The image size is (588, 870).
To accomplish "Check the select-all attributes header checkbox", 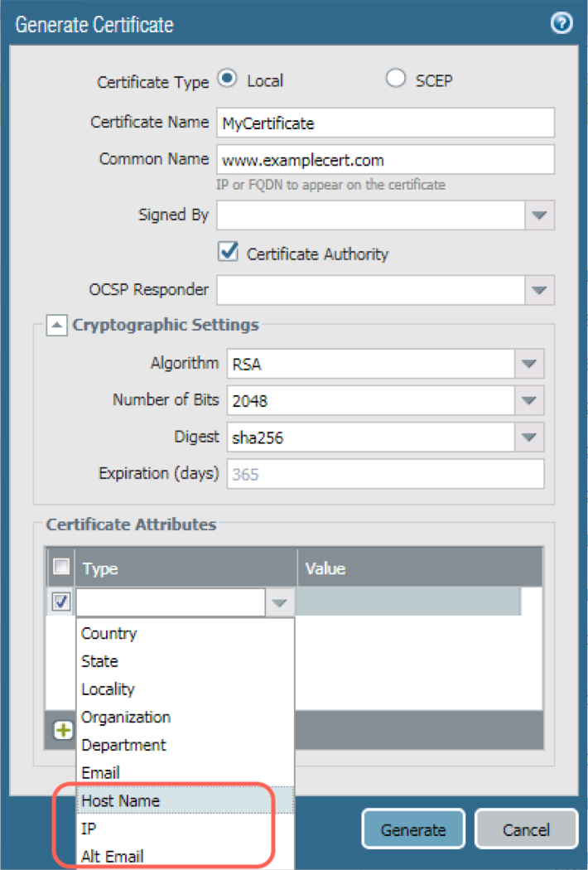I will [61, 568].
